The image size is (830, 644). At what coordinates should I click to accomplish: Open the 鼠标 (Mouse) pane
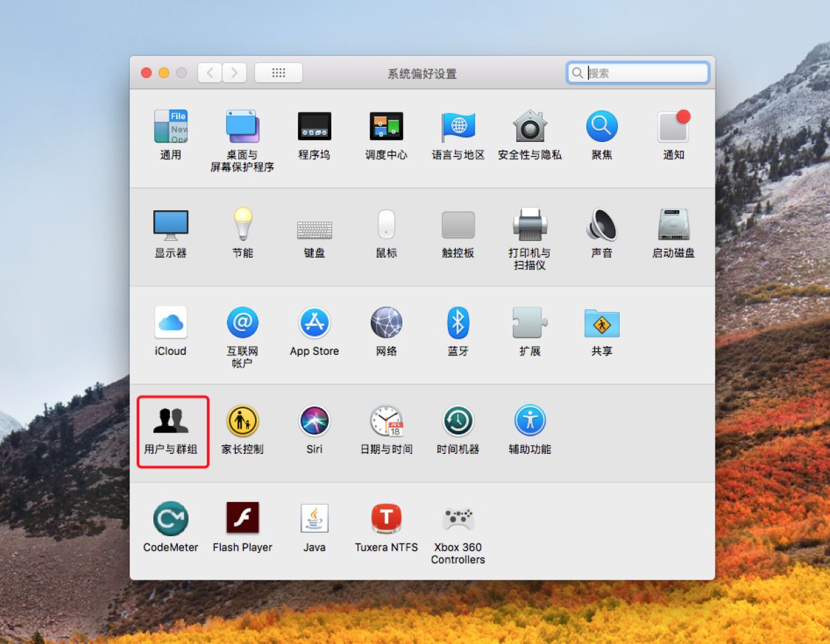click(x=386, y=233)
